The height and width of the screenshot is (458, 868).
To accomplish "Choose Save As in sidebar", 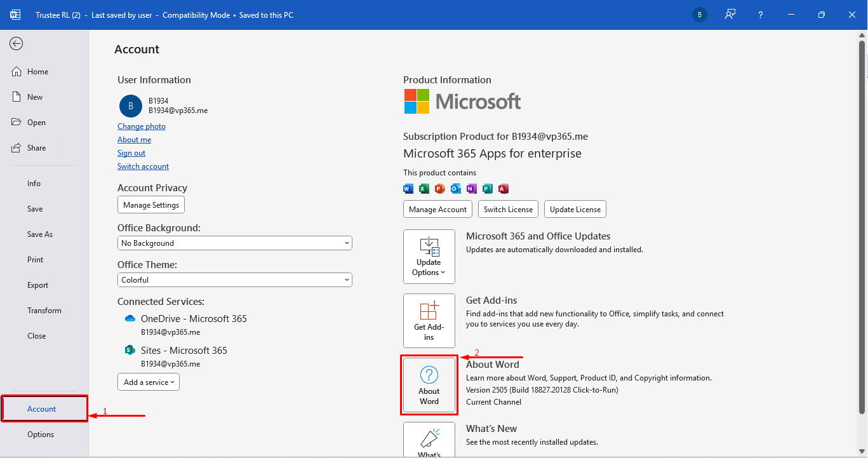I will (x=44, y=234).
